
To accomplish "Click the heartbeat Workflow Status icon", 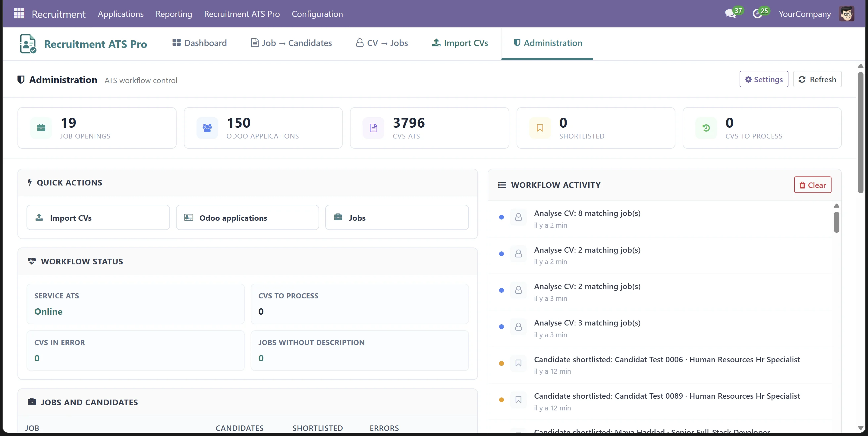I will 32,261.
